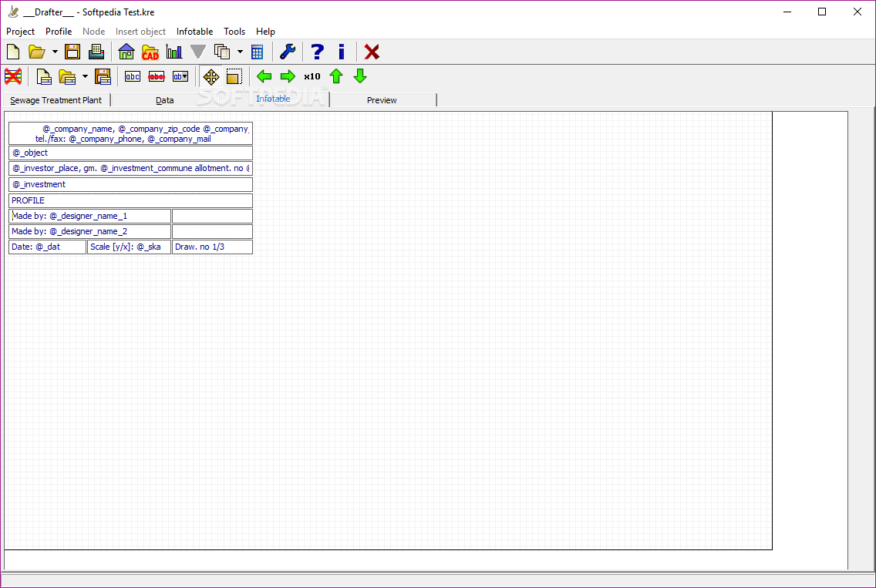Select the @_company_name header cell
The image size is (876, 588).
pyautogui.click(x=131, y=133)
